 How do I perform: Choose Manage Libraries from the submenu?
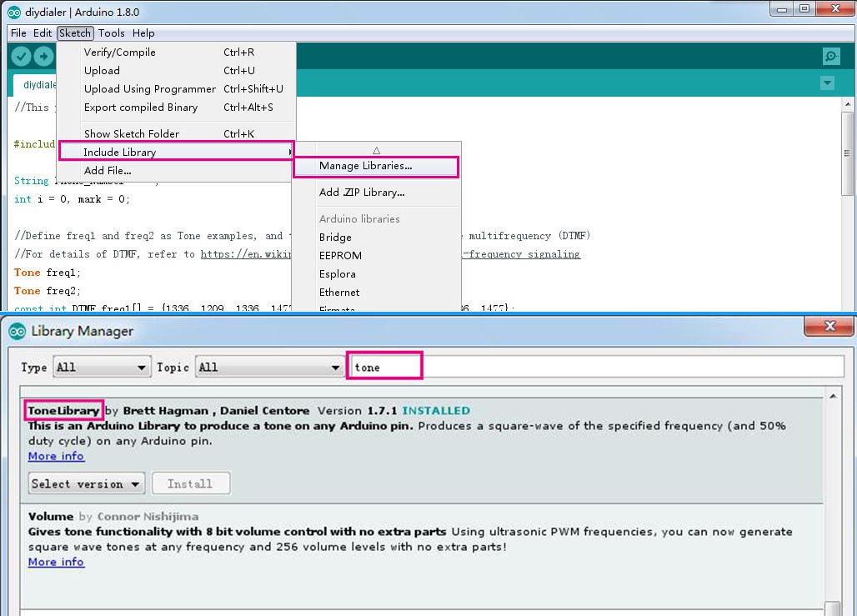click(x=366, y=166)
